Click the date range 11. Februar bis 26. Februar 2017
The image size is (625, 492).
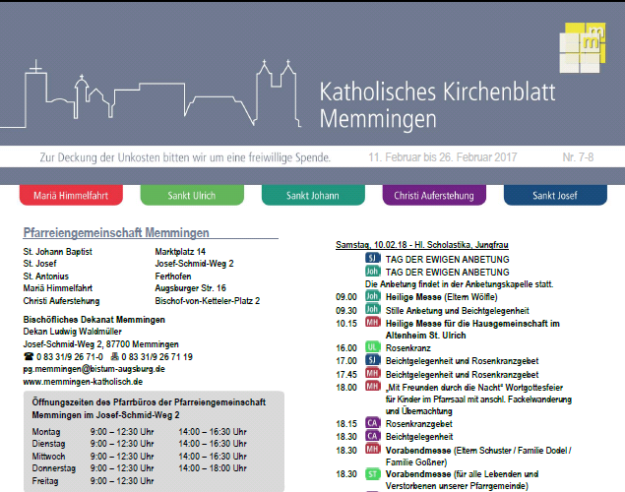(442, 157)
